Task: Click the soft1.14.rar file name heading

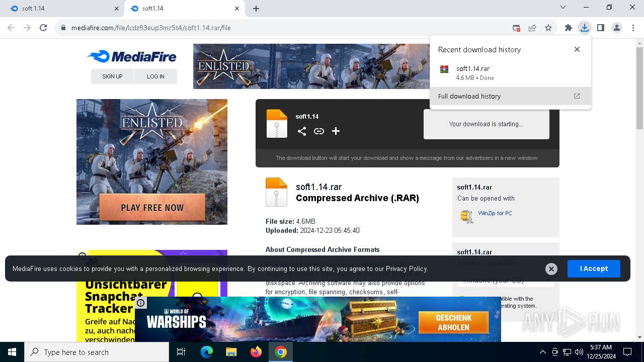Action: pyautogui.click(x=318, y=187)
